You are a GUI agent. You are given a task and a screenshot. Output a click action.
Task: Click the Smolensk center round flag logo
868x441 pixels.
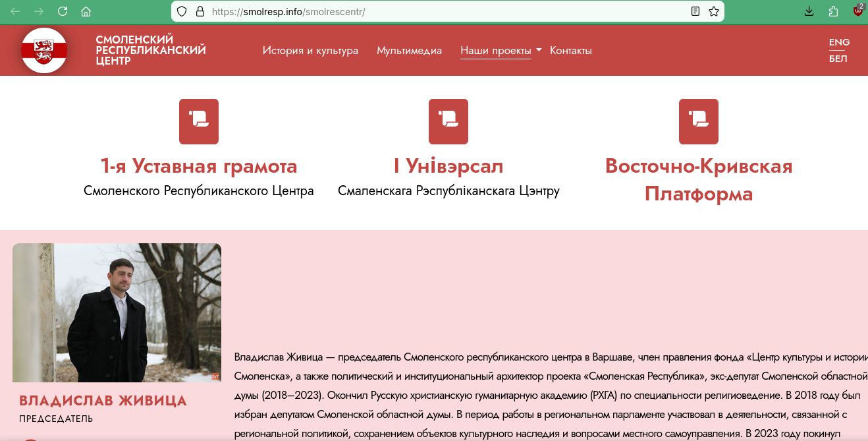pos(44,50)
